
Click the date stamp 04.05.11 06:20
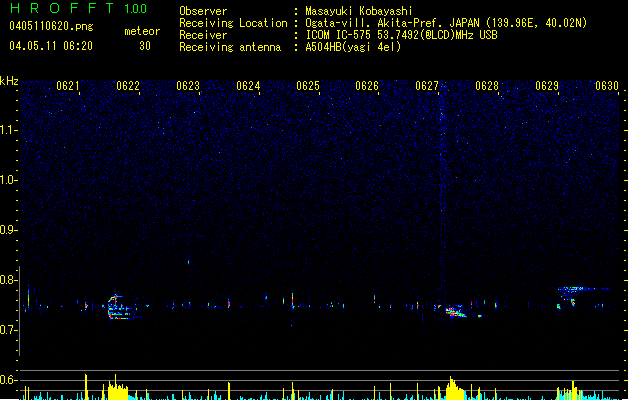pyautogui.click(x=51, y=46)
